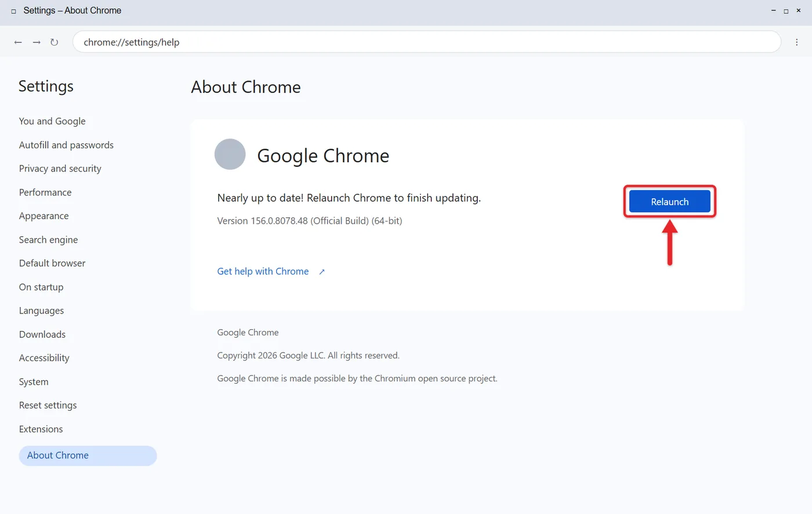Focus the chrome://settings/help address bar
Image resolution: width=812 pixels, height=514 pixels.
(426, 42)
